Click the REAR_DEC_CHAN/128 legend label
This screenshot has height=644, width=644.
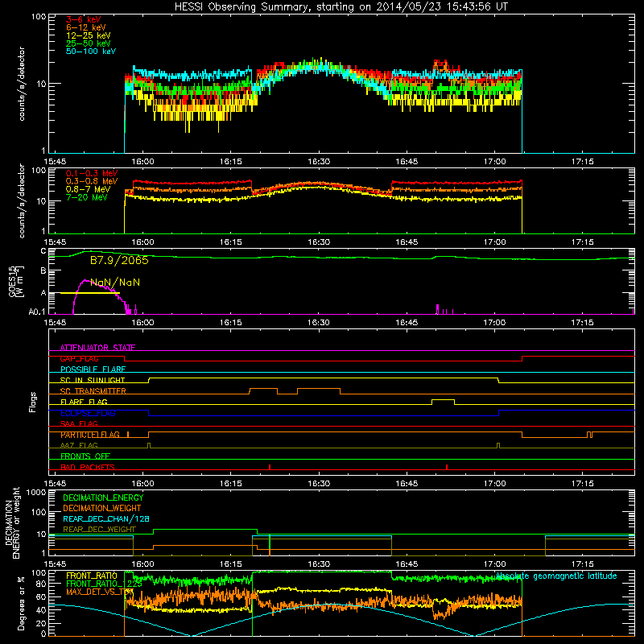(106, 519)
